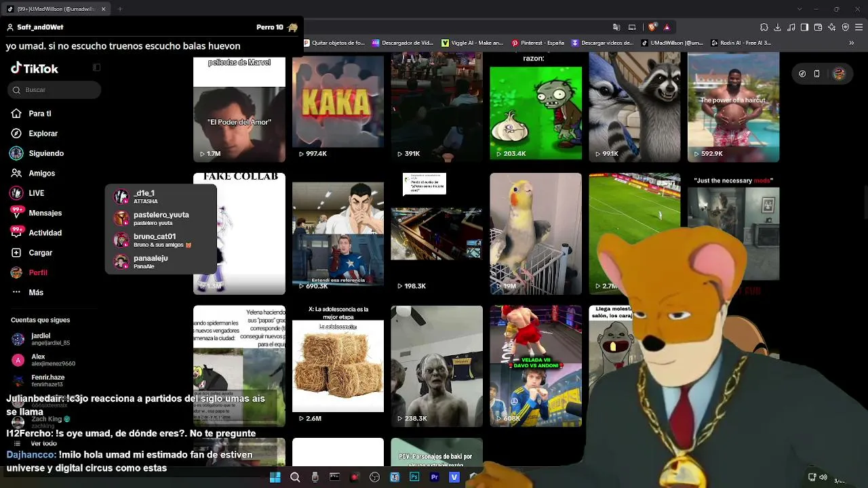Click the translate page icon
868x488 pixels.
(616, 27)
